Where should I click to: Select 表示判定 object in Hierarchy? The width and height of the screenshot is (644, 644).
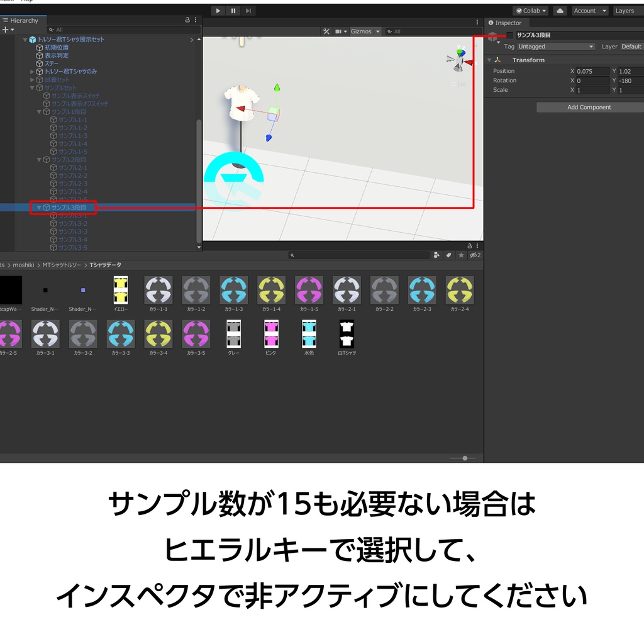tap(57, 55)
